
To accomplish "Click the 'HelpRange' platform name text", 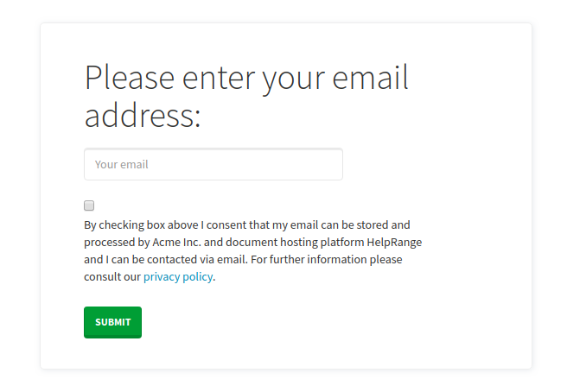I will pyautogui.click(x=394, y=242).
